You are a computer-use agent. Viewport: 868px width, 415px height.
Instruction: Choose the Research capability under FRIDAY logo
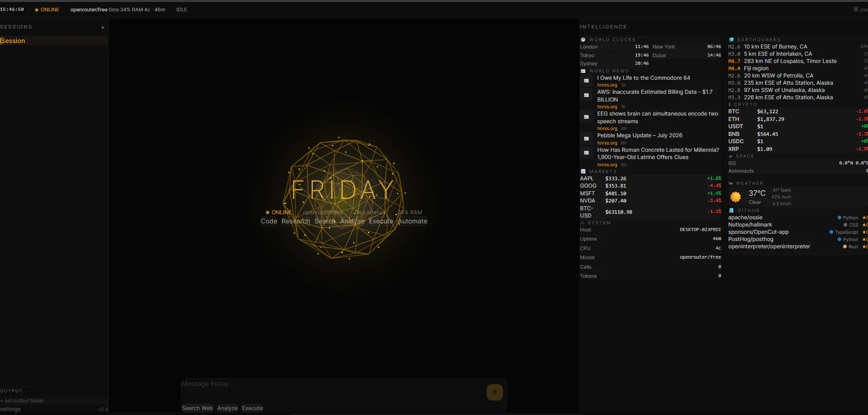296,221
